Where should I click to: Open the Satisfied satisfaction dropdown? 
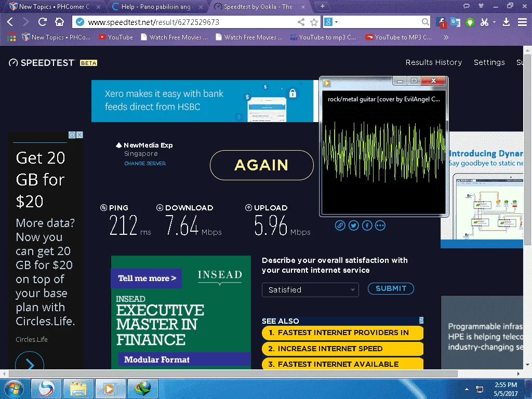(x=310, y=290)
